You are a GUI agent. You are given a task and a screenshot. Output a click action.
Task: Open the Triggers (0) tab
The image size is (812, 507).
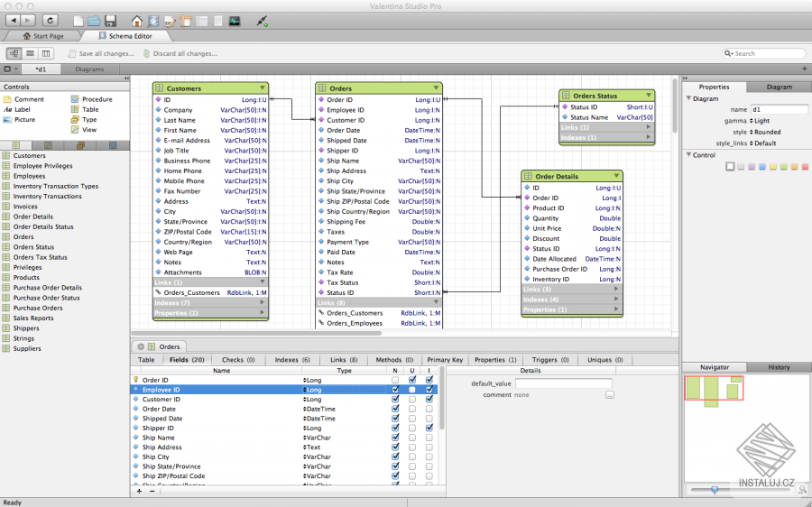[x=550, y=360]
